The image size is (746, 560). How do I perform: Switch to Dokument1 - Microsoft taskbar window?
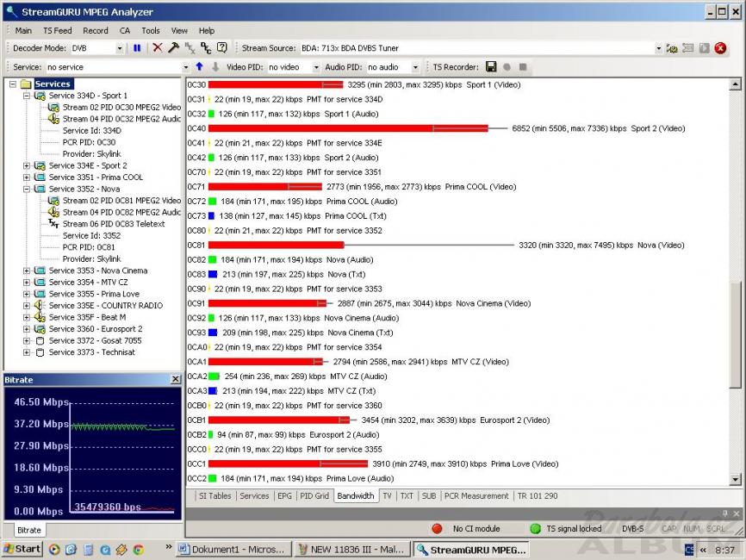coord(233,550)
